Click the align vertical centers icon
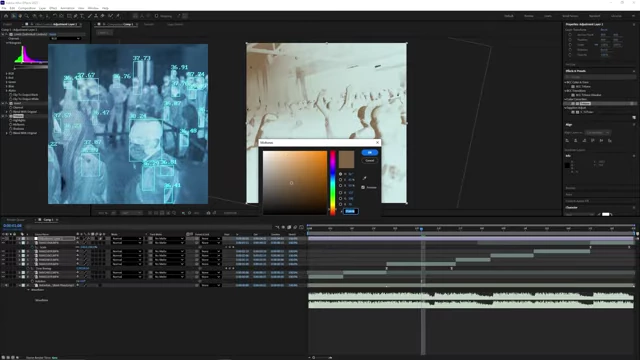 click(601, 140)
